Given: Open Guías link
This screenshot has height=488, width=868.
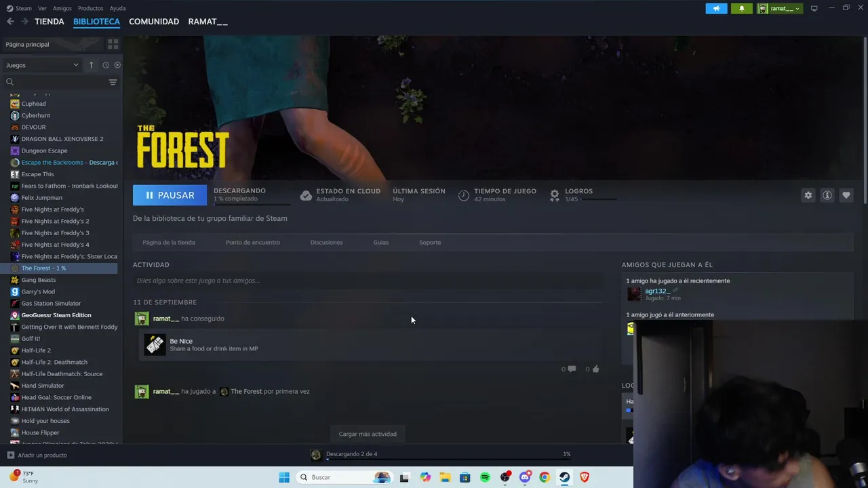Looking at the screenshot, I should point(380,242).
